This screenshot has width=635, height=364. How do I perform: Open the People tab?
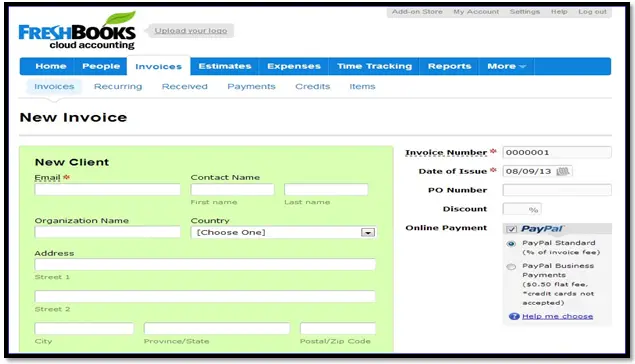[101, 66]
